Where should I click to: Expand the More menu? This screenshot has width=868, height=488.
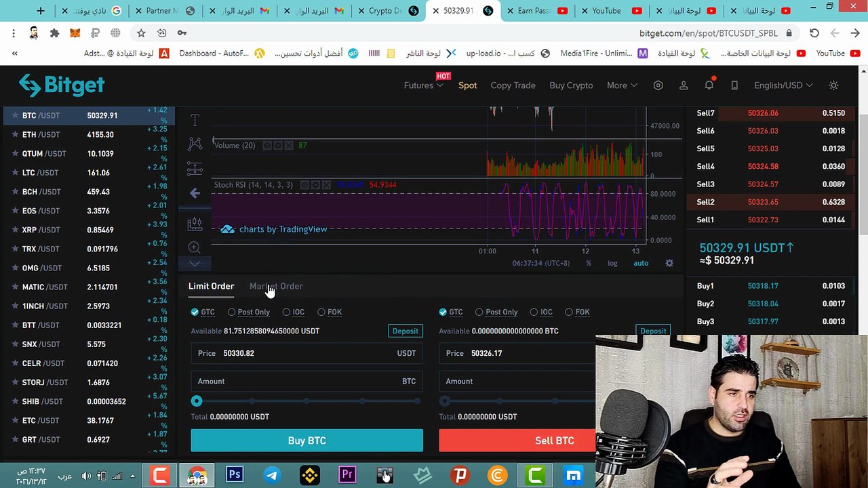point(622,85)
